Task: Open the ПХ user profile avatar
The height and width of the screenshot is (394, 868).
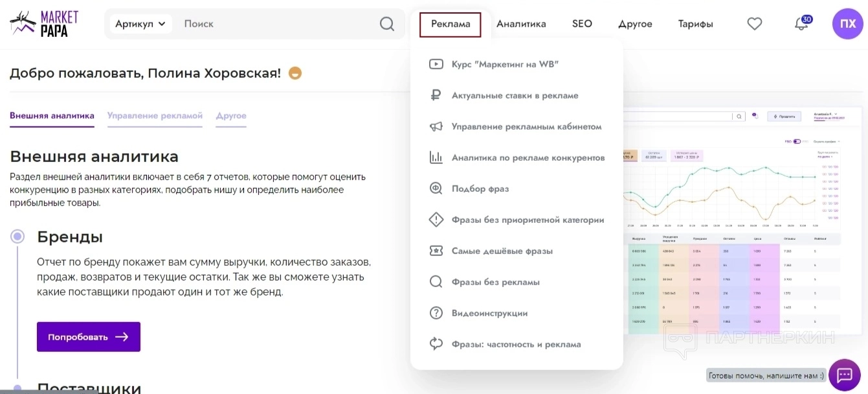Action: (847, 24)
